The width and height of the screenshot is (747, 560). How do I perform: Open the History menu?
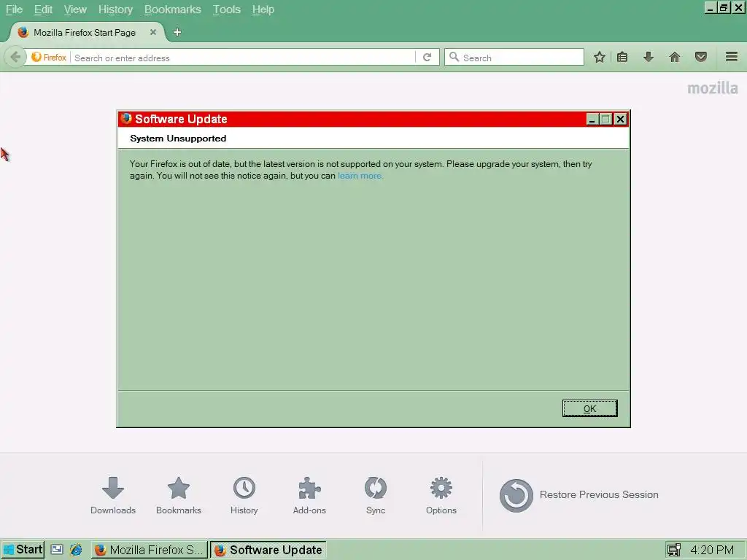point(115,9)
